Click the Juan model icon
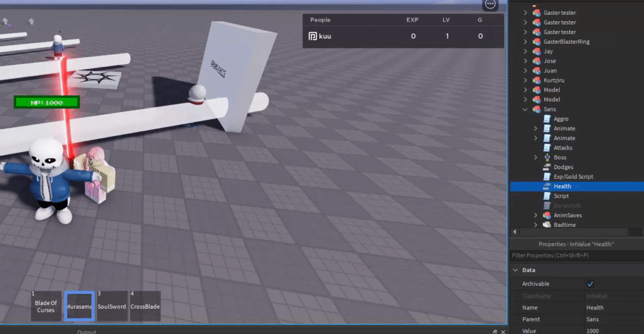 point(536,70)
